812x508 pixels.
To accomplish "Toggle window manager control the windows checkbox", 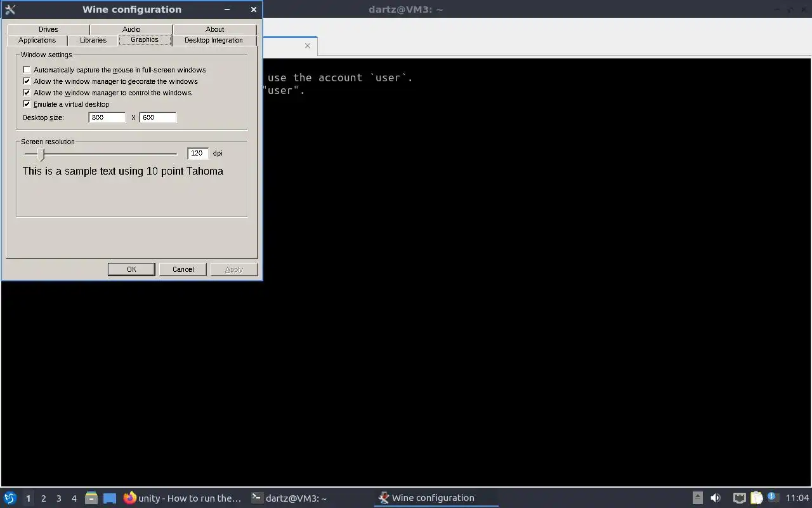I will (27, 93).
